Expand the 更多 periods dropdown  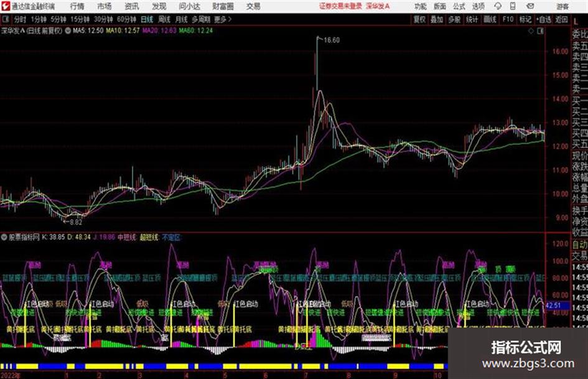click(223, 19)
